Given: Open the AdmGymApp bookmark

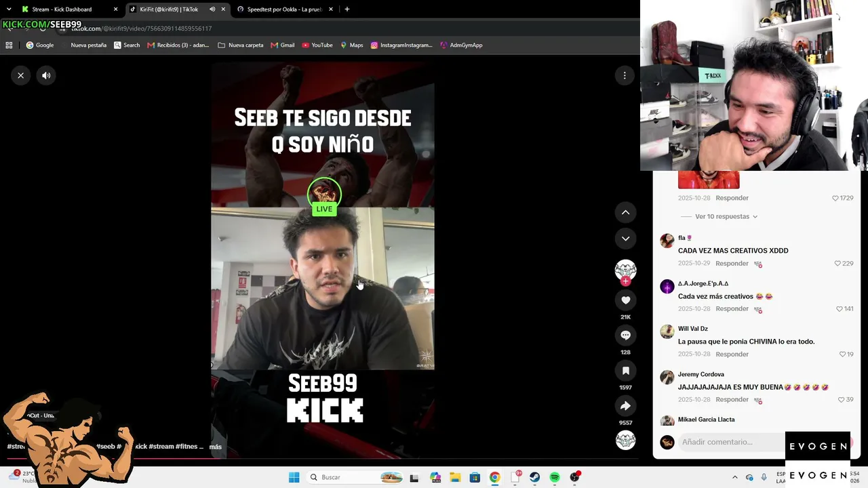Looking at the screenshot, I should pos(461,45).
